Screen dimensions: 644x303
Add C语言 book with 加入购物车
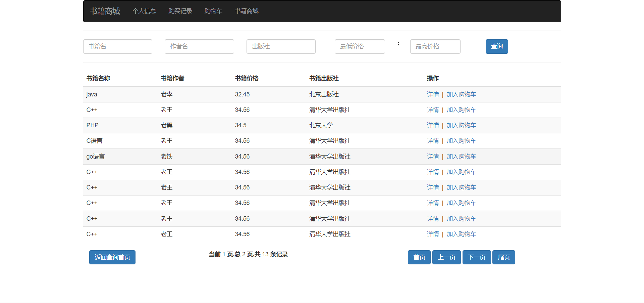(x=461, y=141)
